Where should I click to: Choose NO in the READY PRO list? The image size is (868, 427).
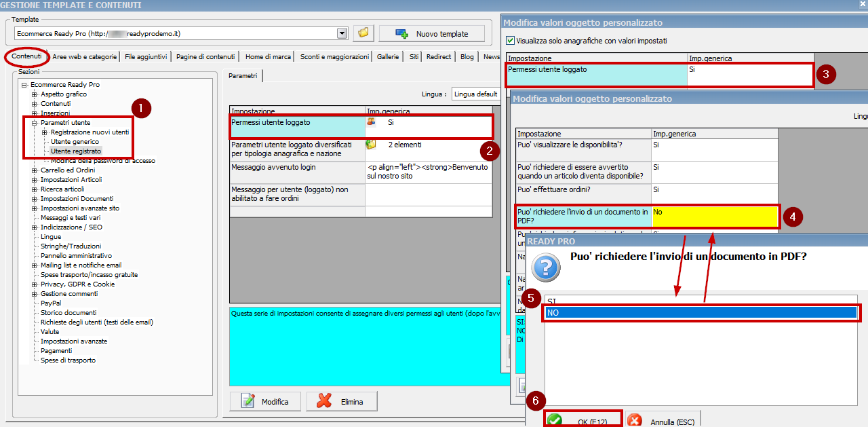702,313
